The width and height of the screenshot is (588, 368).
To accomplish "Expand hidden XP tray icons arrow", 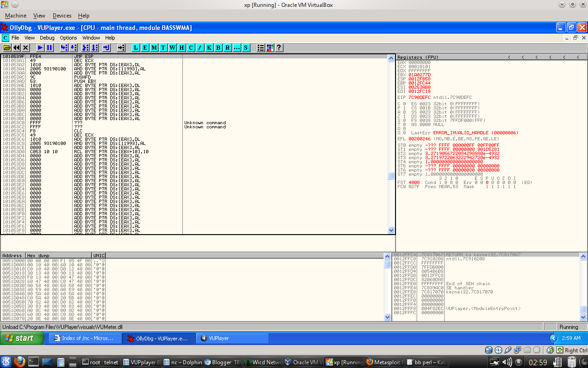I will point(554,338).
